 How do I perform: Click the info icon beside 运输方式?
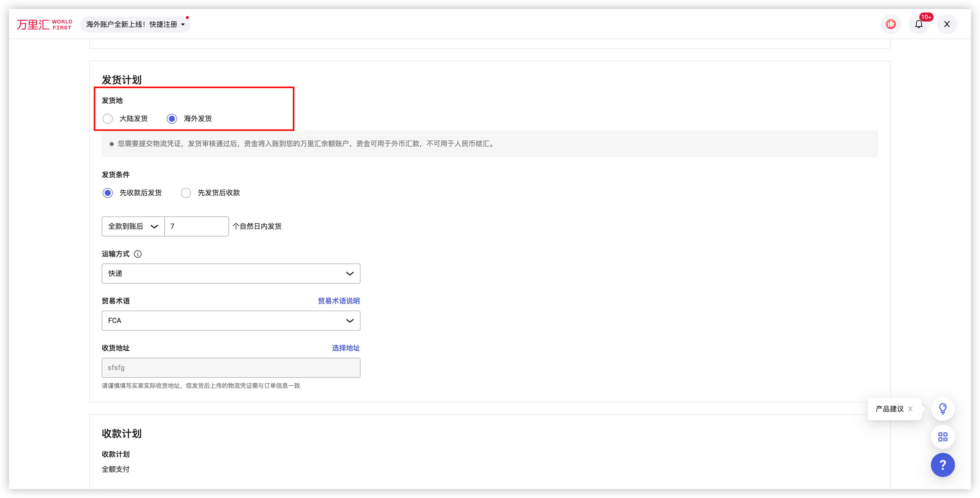[x=138, y=254]
